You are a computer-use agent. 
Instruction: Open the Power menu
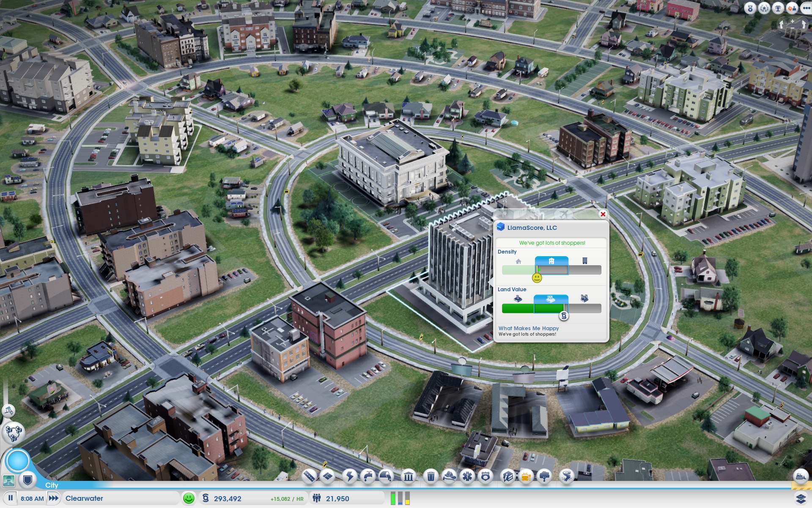(350, 476)
